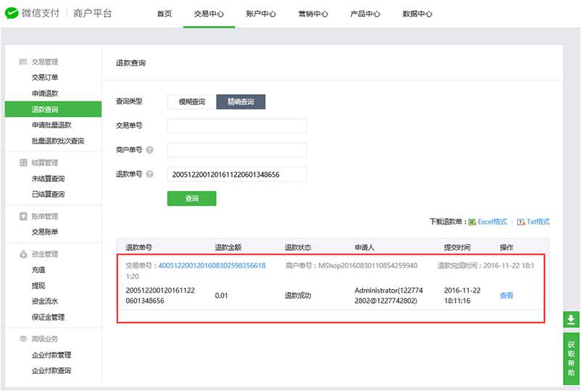
Task: Click the 交易管理 section icon
Action: pyautogui.click(x=23, y=62)
